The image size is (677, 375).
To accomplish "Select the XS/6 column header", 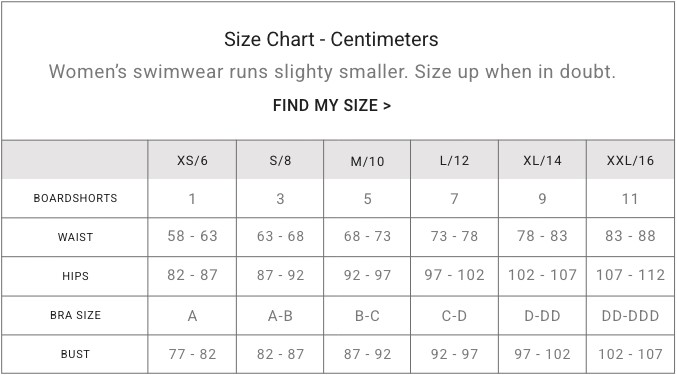I will click(192, 161).
